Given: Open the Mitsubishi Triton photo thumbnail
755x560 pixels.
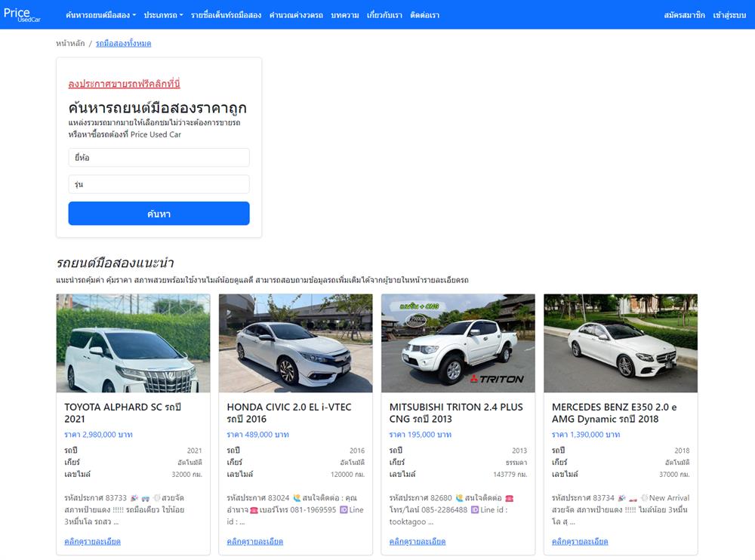Looking at the screenshot, I should (x=458, y=343).
